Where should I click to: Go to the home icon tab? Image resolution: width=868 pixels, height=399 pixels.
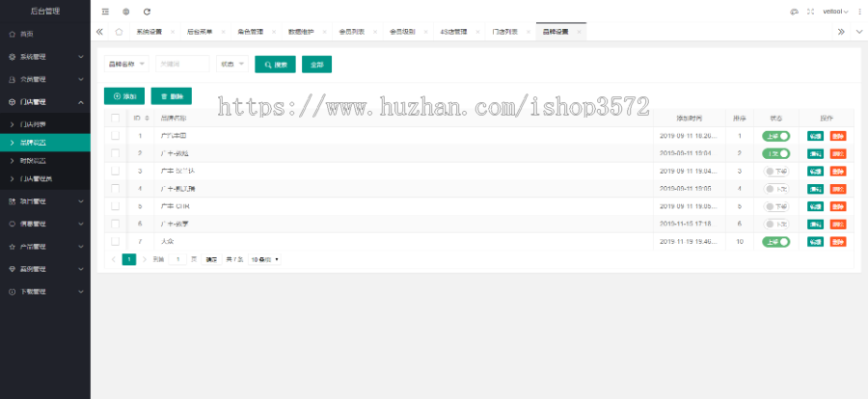(119, 32)
